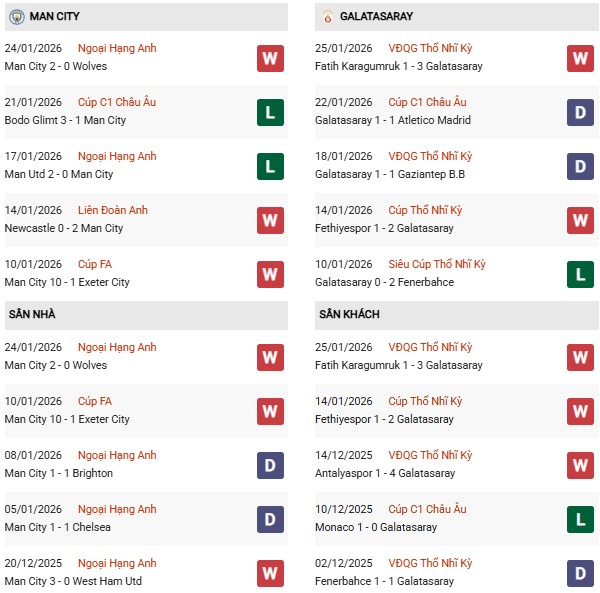The image size is (600, 593).
Task: Click L badge for Monaco vs Galatasaray
Action: [x=581, y=519]
